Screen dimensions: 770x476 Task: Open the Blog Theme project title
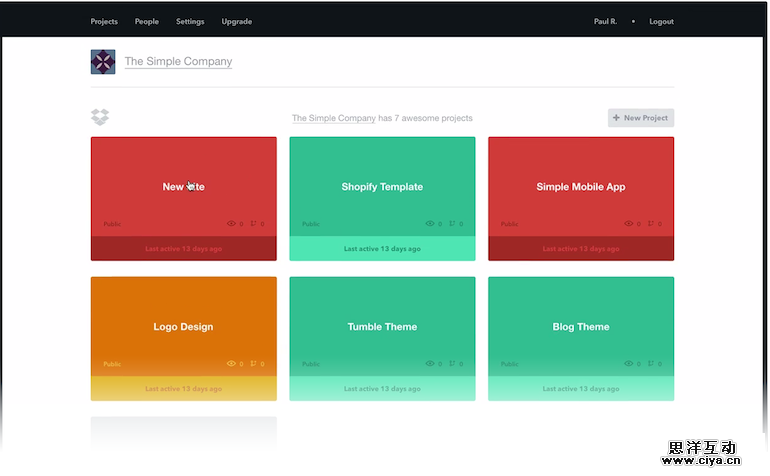click(581, 327)
